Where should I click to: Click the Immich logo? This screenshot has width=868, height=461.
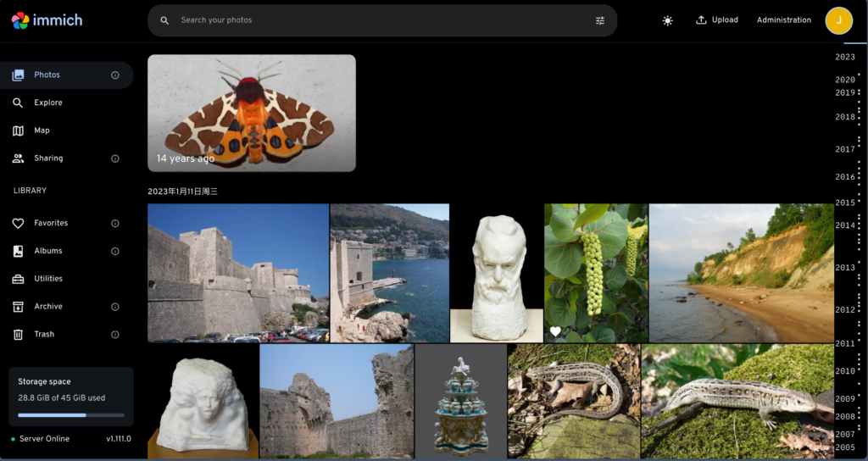tap(47, 20)
